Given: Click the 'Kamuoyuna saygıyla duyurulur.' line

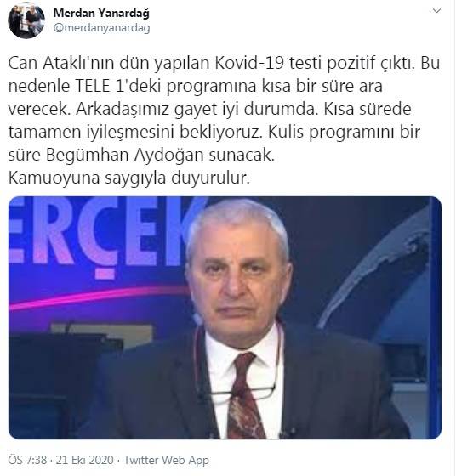Looking at the screenshot, I should tap(129, 178).
